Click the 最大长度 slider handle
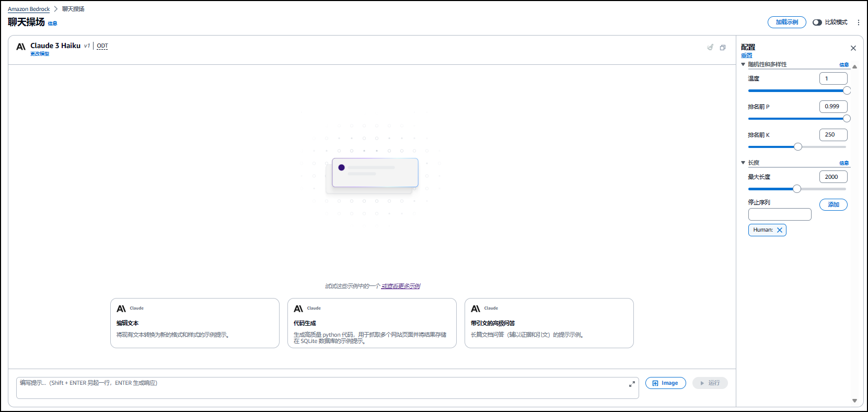 tap(797, 189)
